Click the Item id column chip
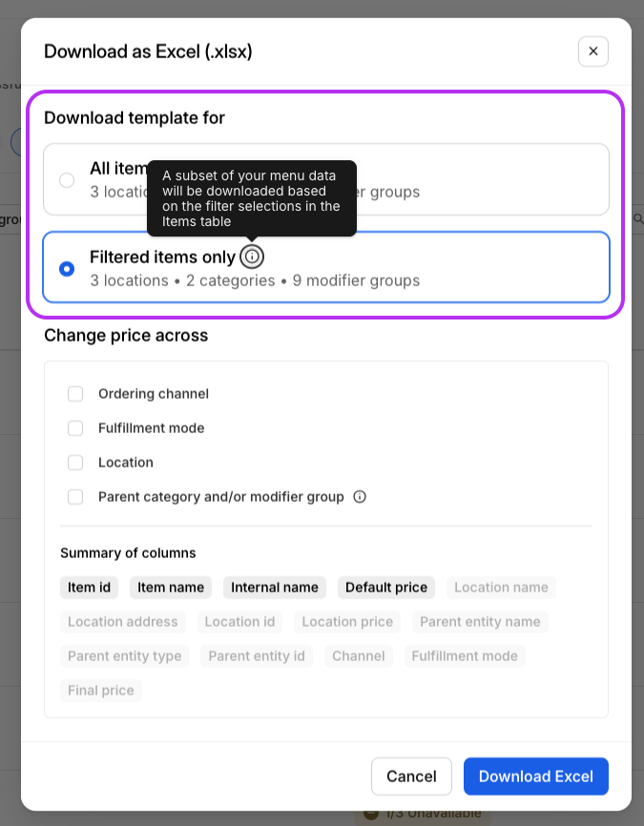The width and height of the screenshot is (644, 826). 90,588
